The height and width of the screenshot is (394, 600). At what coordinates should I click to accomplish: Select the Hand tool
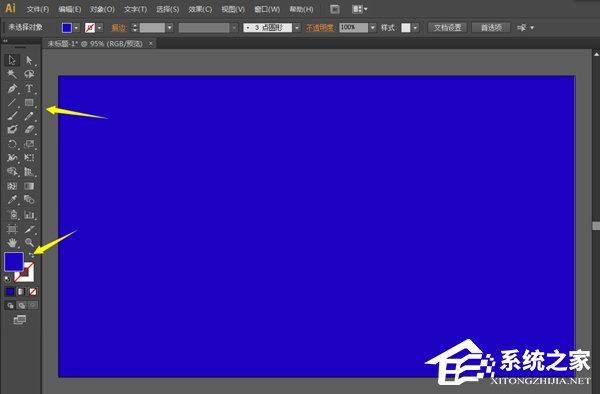click(x=12, y=243)
